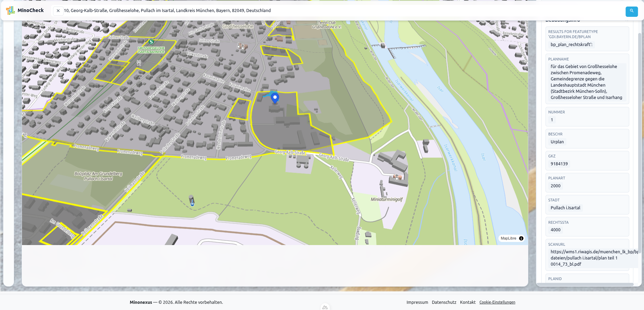644x310 pixels.
Task: Open the Kontakt link
Action: coord(468,302)
